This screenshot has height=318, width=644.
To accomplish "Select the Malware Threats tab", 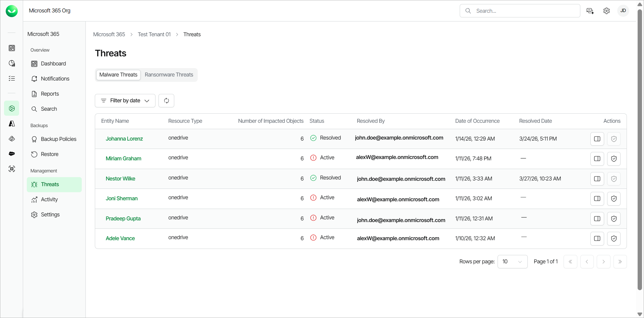I will point(118,75).
